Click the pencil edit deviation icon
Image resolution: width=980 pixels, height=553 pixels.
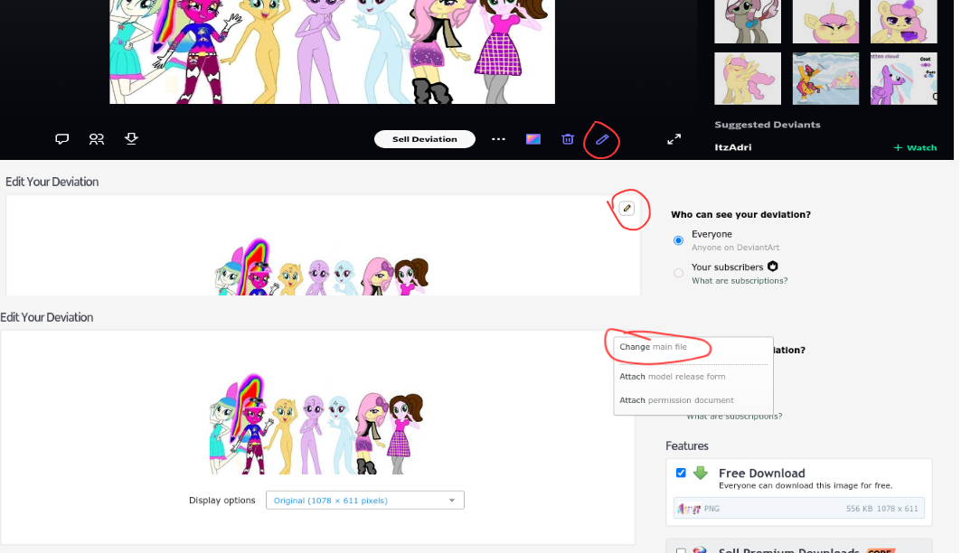point(602,139)
